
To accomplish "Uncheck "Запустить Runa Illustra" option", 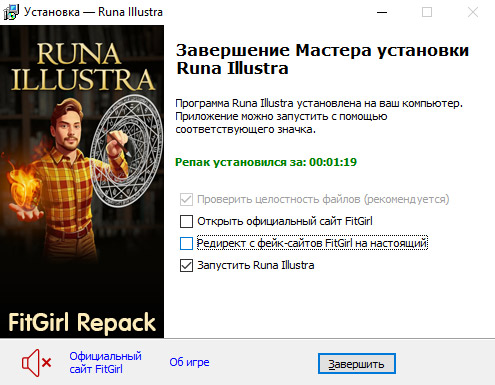I will point(186,266).
